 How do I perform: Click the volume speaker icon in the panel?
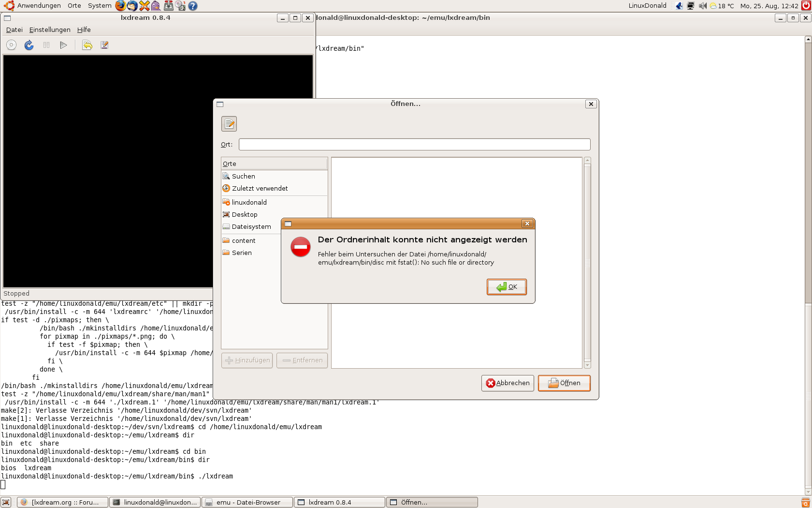(702, 6)
